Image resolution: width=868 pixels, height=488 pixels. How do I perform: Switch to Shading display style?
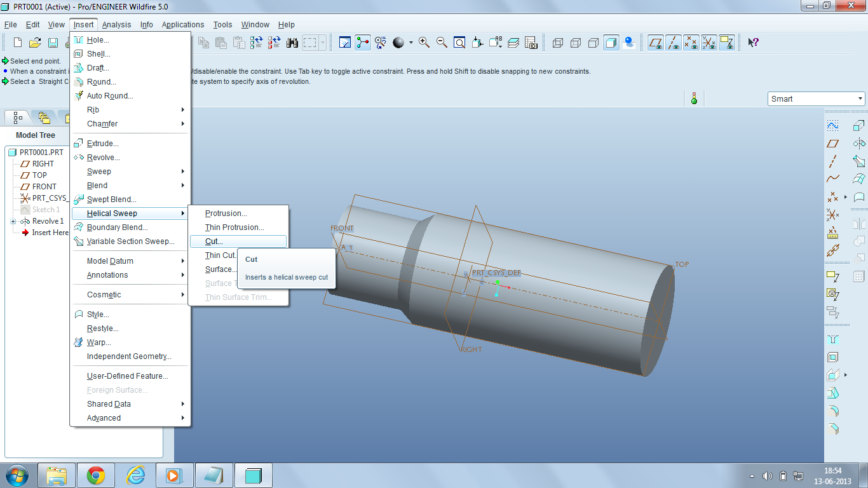pyautogui.click(x=611, y=43)
